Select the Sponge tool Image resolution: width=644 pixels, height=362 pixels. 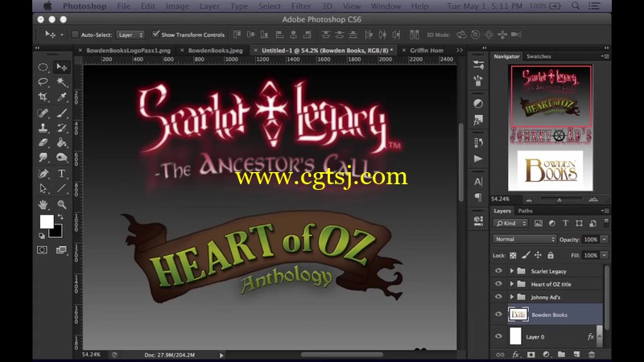tap(62, 157)
